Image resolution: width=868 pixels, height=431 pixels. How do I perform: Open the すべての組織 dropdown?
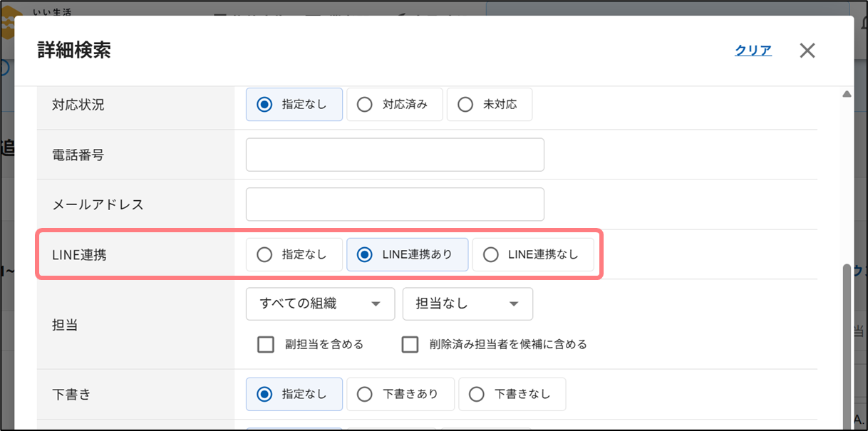click(320, 303)
